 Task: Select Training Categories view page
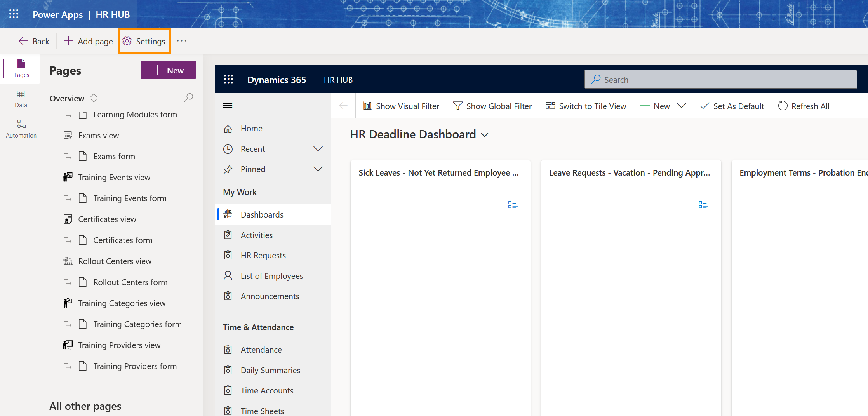(x=122, y=303)
